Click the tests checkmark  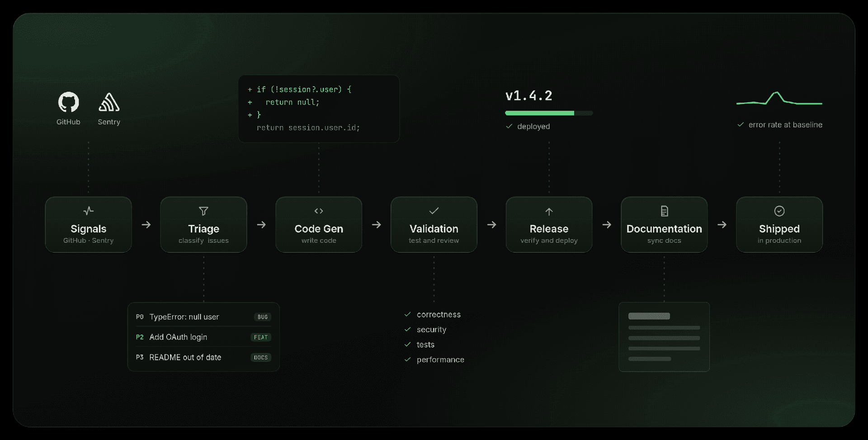pos(407,344)
